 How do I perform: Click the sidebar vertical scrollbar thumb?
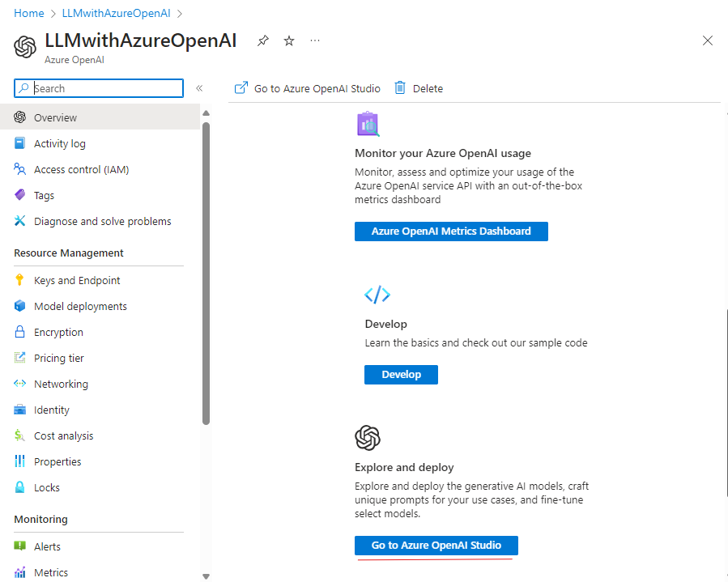coord(206,273)
